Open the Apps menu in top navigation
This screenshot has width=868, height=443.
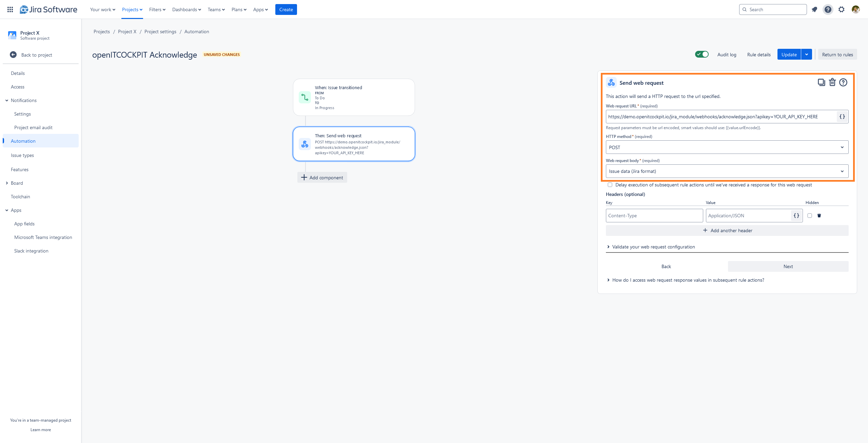[260, 9]
